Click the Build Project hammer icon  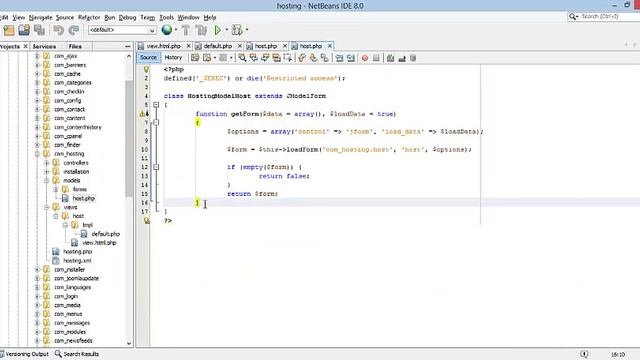186,30
